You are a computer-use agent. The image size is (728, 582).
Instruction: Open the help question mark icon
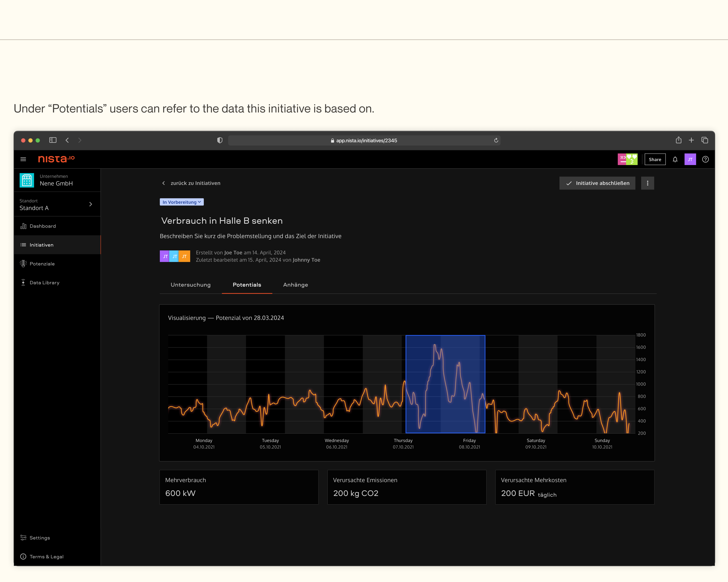tap(705, 159)
